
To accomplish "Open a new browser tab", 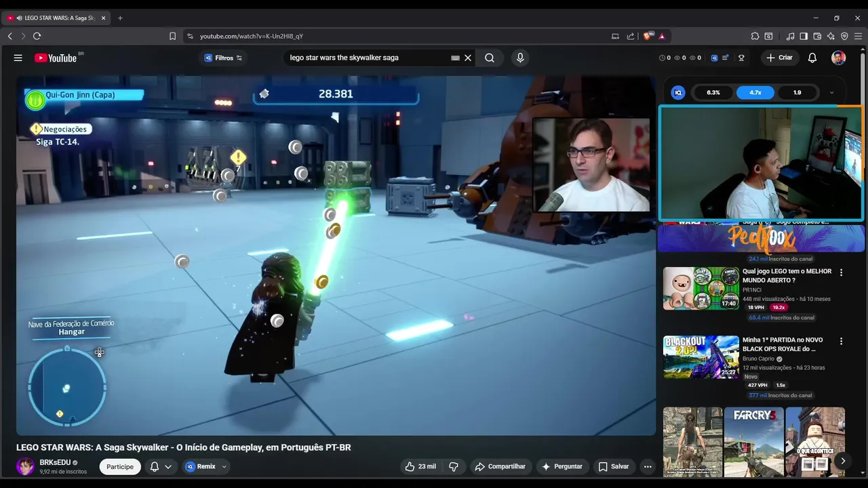I will tap(120, 18).
